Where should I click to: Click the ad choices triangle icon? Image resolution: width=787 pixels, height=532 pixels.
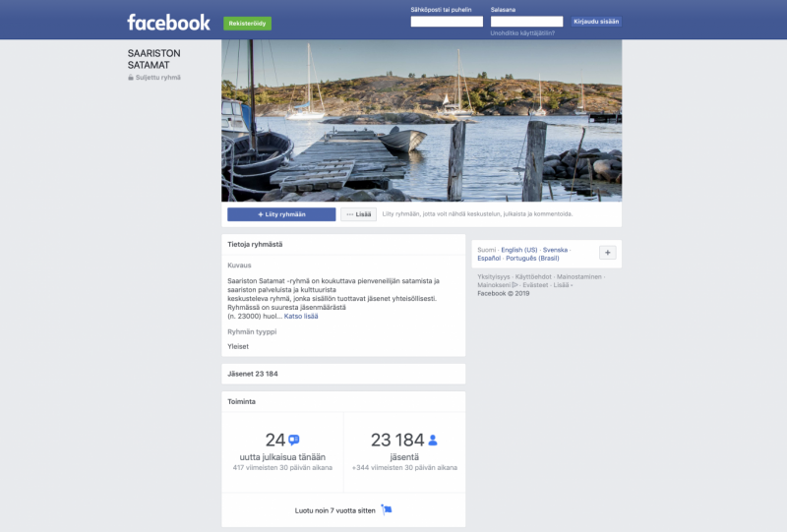click(x=515, y=285)
